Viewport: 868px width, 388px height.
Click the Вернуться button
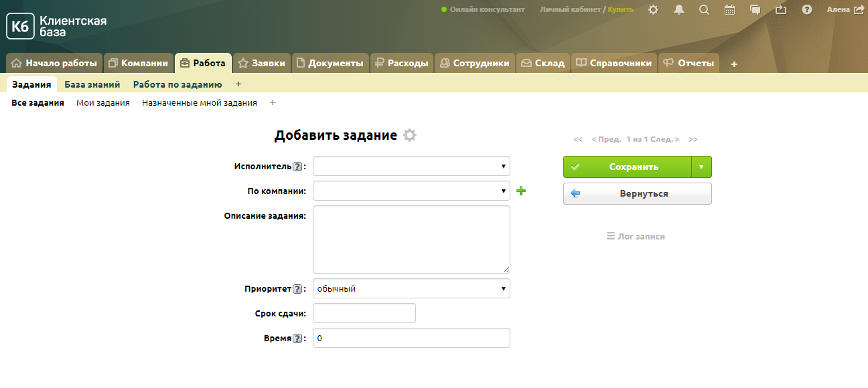637,193
